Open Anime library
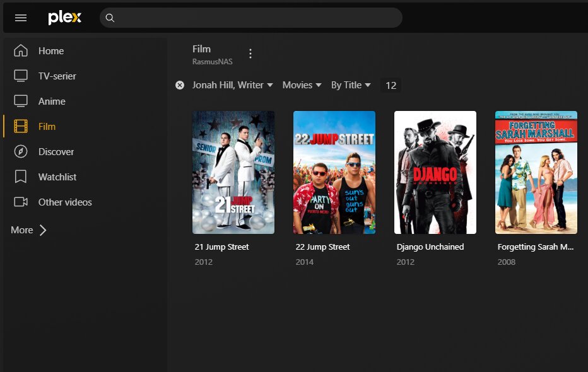 (52, 101)
